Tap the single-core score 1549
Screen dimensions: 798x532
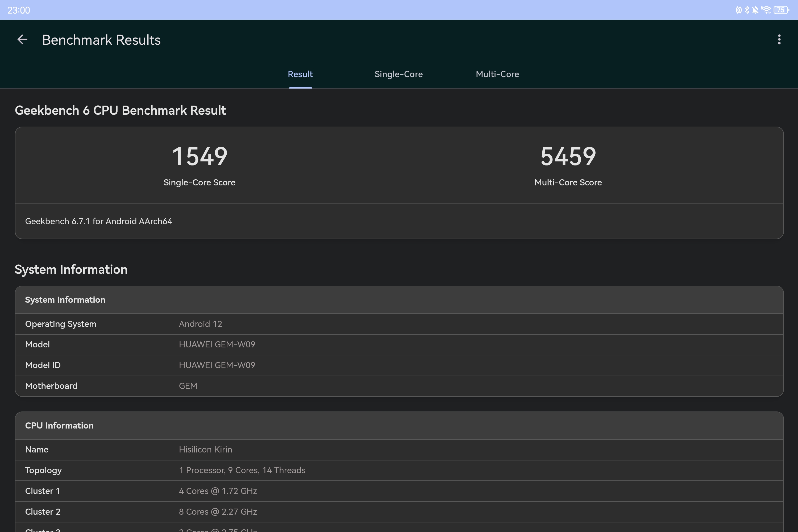click(x=200, y=156)
